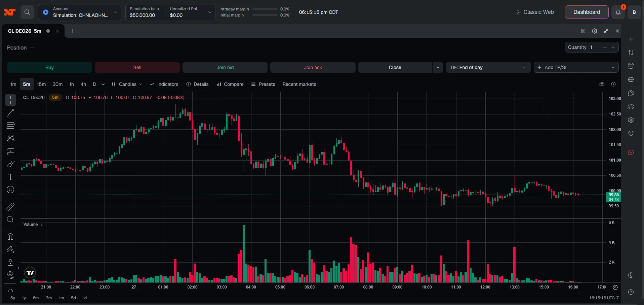The image size is (644, 305).
Task: Select the Text annotation tool
Action: pos(10,177)
